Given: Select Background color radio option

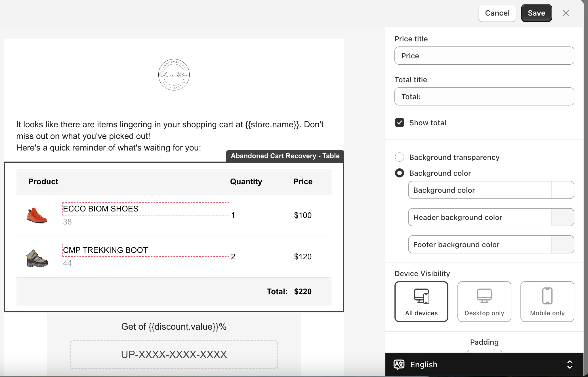Looking at the screenshot, I should (400, 173).
